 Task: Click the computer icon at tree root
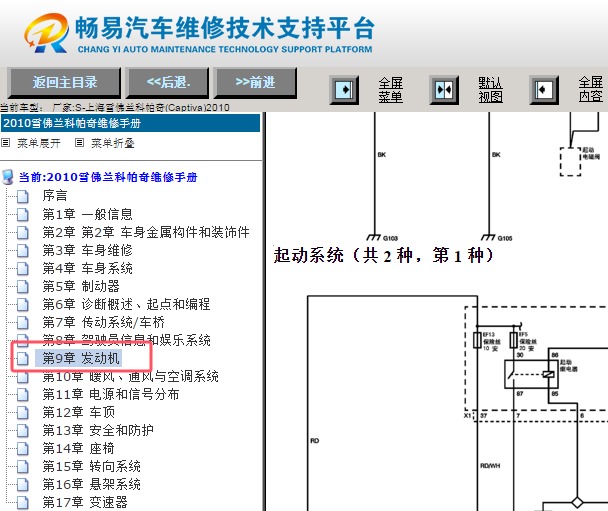tap(8, 177)
